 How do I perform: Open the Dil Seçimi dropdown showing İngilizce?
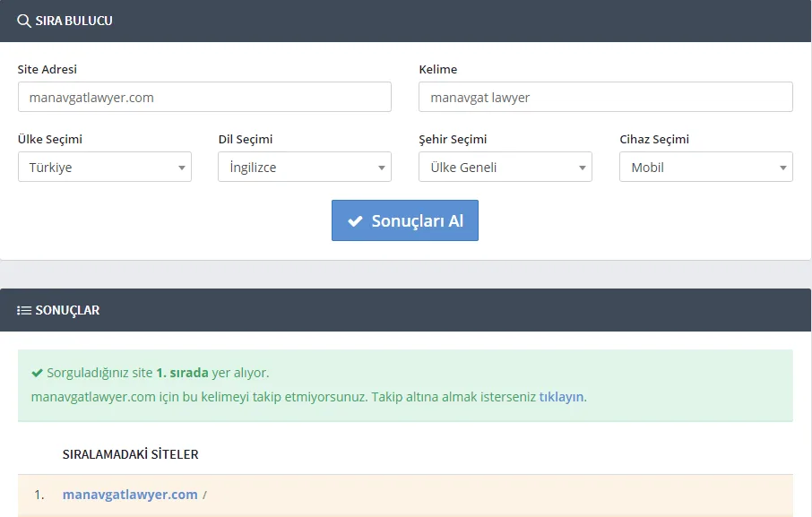click(305, 167)
